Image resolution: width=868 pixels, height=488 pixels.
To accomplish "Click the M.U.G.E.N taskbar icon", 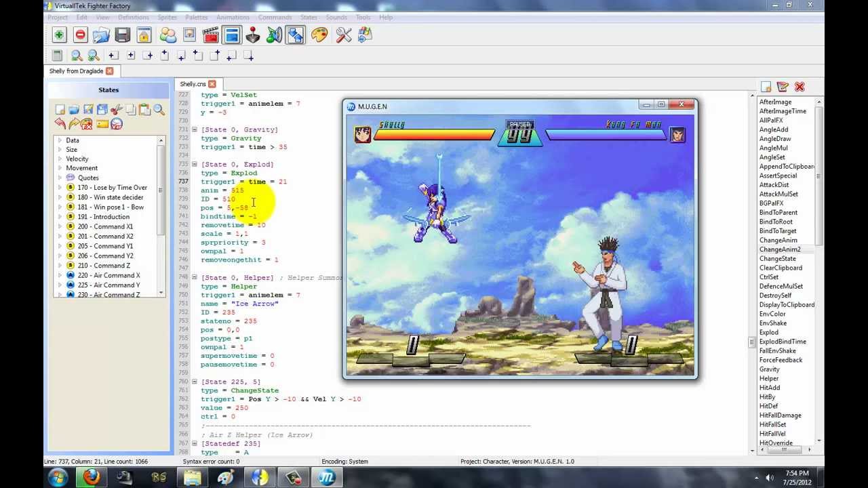I will click(x=327, y=478).
